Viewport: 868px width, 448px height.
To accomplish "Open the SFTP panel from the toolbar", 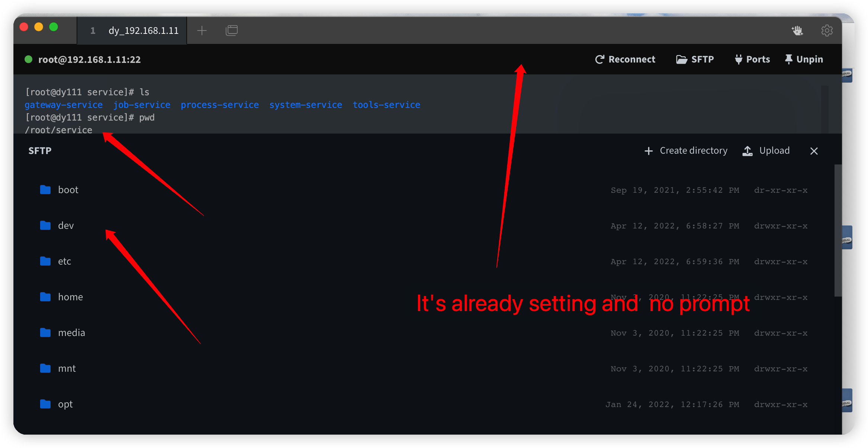I will click(695, 60).
